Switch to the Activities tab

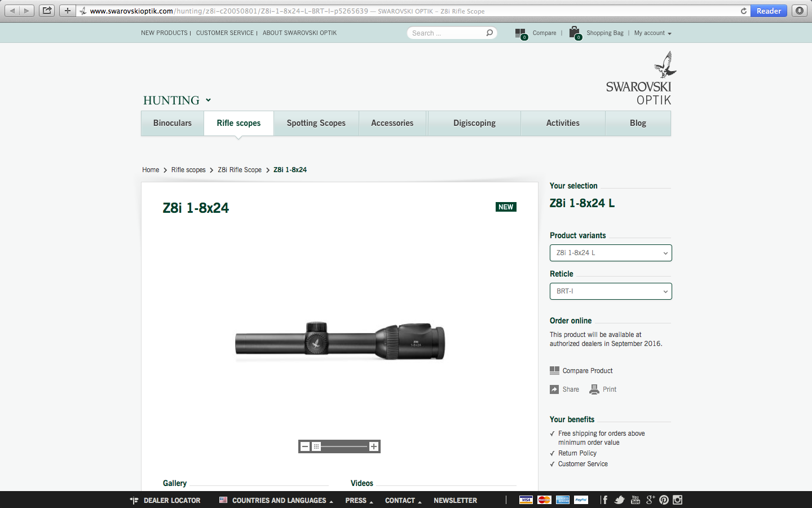click(x=563, y=123)
